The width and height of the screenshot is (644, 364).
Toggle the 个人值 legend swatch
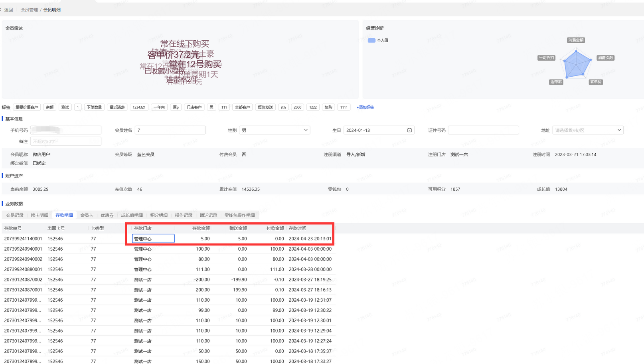click(371, 40)
